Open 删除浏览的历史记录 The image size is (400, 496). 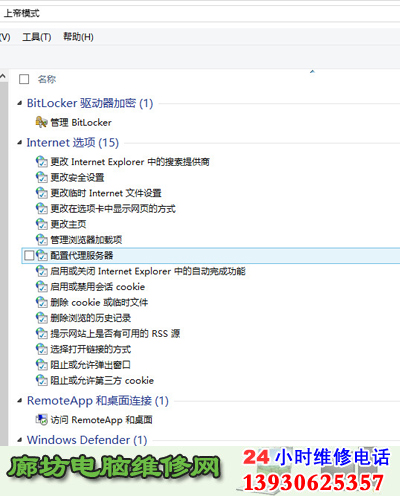[x=91, y=318]
